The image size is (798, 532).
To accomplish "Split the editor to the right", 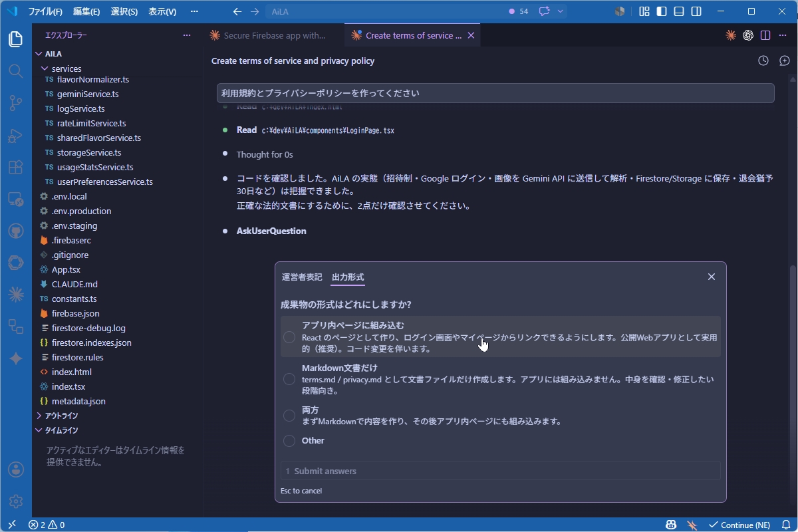I will coord(765,35).
